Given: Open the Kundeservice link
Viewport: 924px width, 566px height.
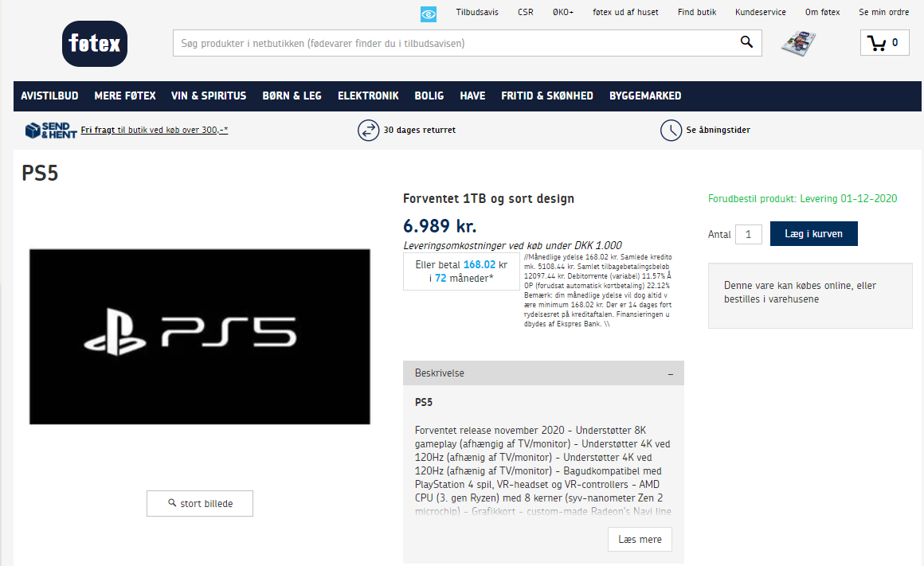Looking at the screenshot, I should pyautogui.click(x=760, y=12).
